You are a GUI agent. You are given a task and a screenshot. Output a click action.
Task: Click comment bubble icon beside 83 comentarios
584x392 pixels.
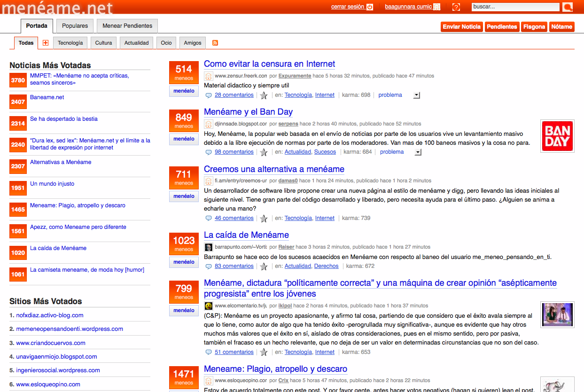209,266
